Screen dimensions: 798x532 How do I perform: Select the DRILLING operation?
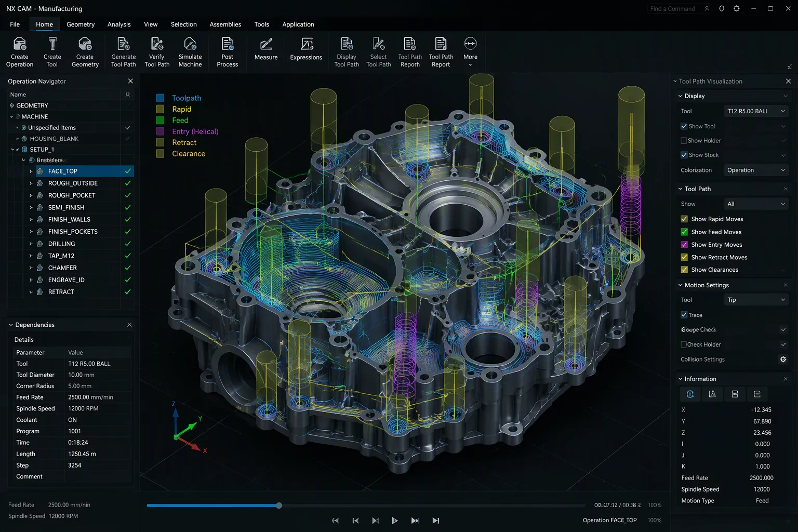(x=62, y=244)
